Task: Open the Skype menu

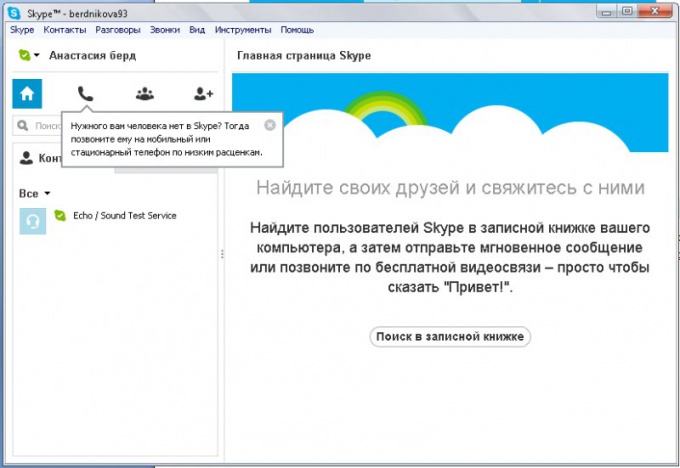Action: tap(22, 30)
